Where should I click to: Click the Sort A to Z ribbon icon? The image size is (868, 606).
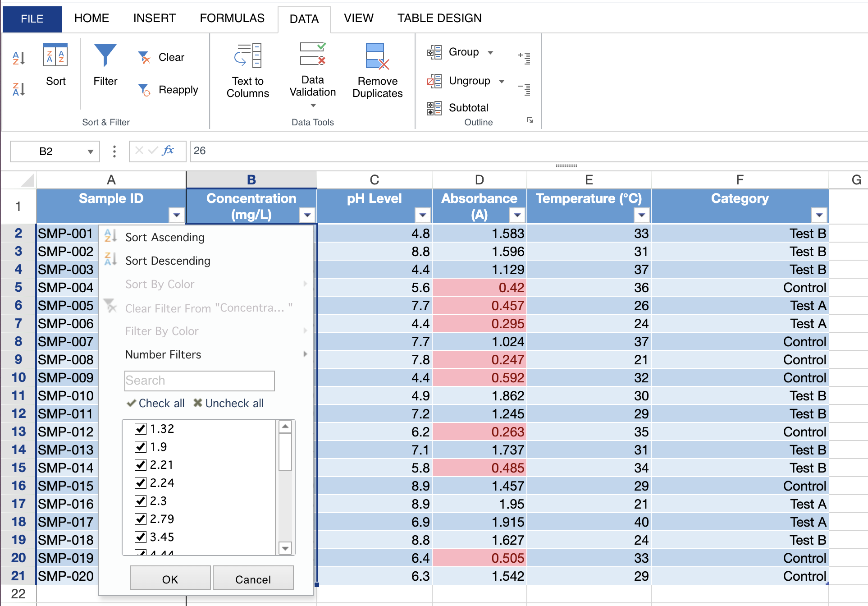18,58
